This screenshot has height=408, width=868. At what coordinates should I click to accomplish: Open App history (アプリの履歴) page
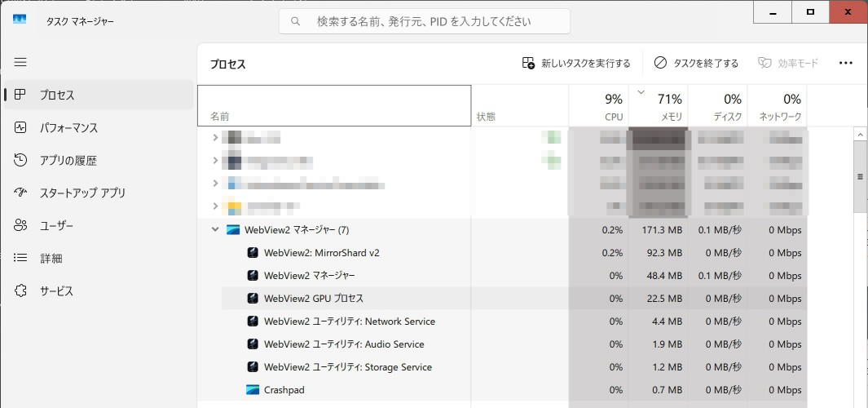coord(21,160)
